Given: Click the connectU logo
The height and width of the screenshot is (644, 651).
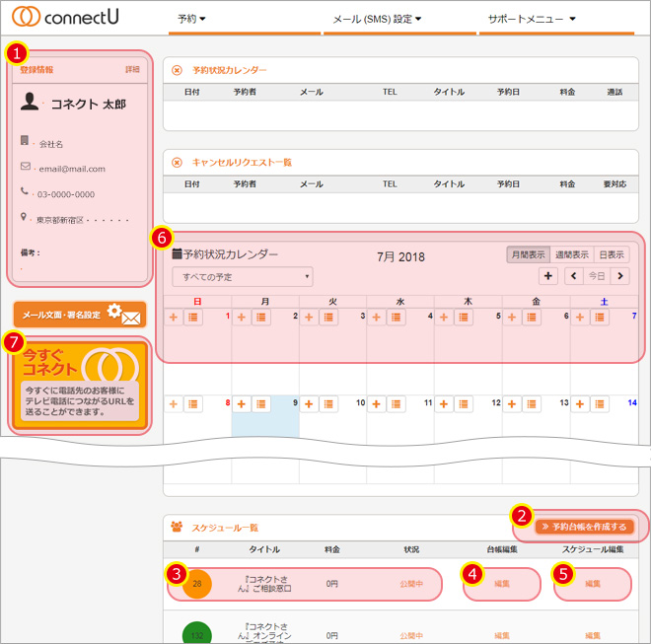Looking at the screenshot, I should tap(68, 18).
